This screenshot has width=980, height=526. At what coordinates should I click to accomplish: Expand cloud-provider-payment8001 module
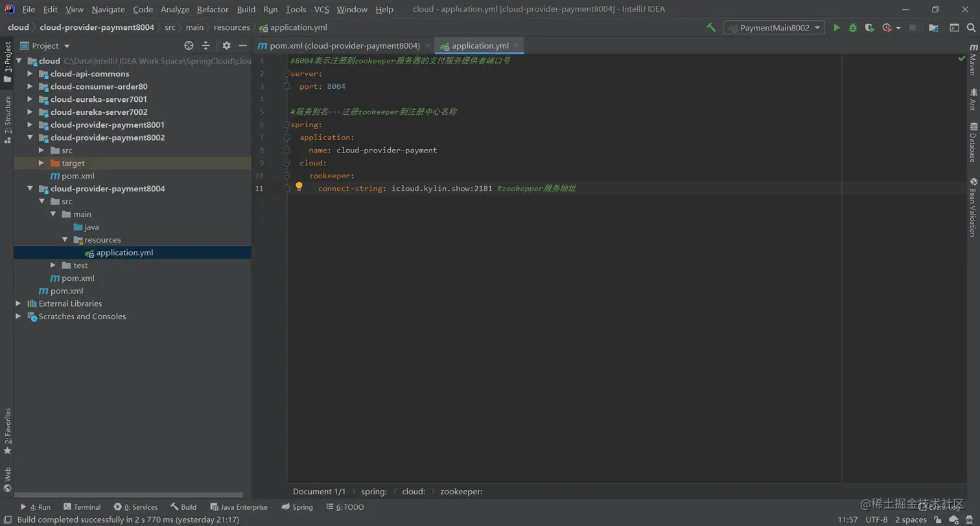tap(30, 125)
